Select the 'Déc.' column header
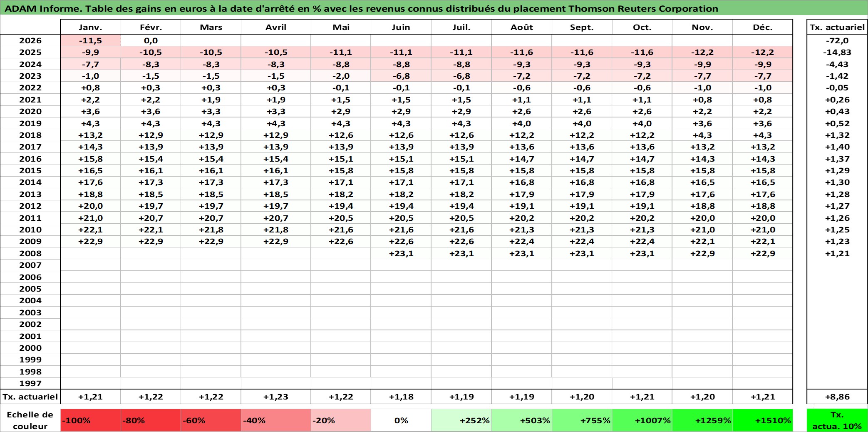This screenshot has width=868, height=432. coord(763,27)
